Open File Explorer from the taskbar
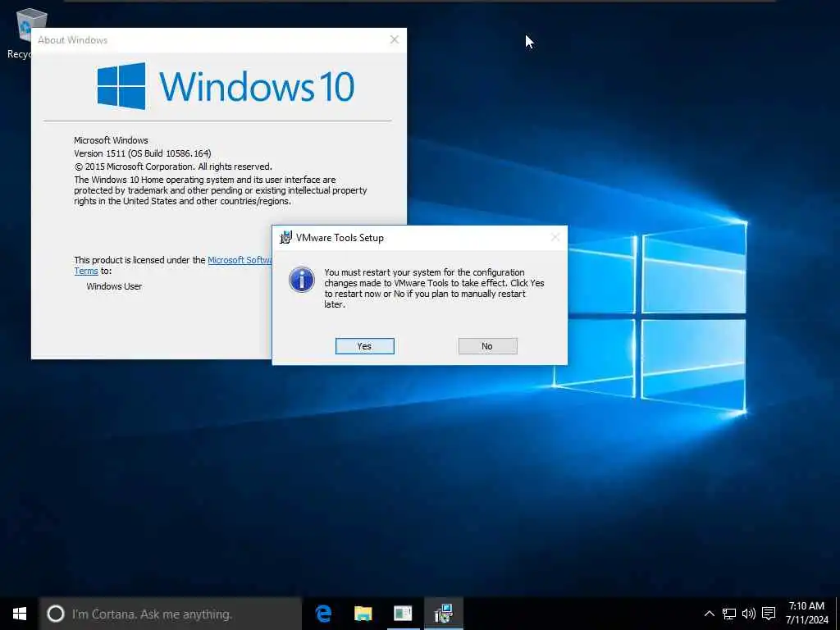 click(x=363, y=614)
